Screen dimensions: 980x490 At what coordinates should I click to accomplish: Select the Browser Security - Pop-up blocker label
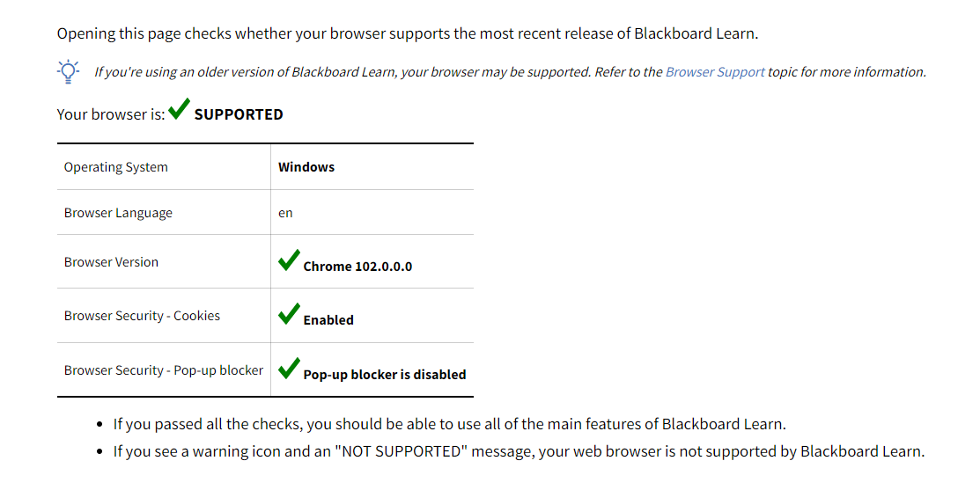click(x=164, y=370)
